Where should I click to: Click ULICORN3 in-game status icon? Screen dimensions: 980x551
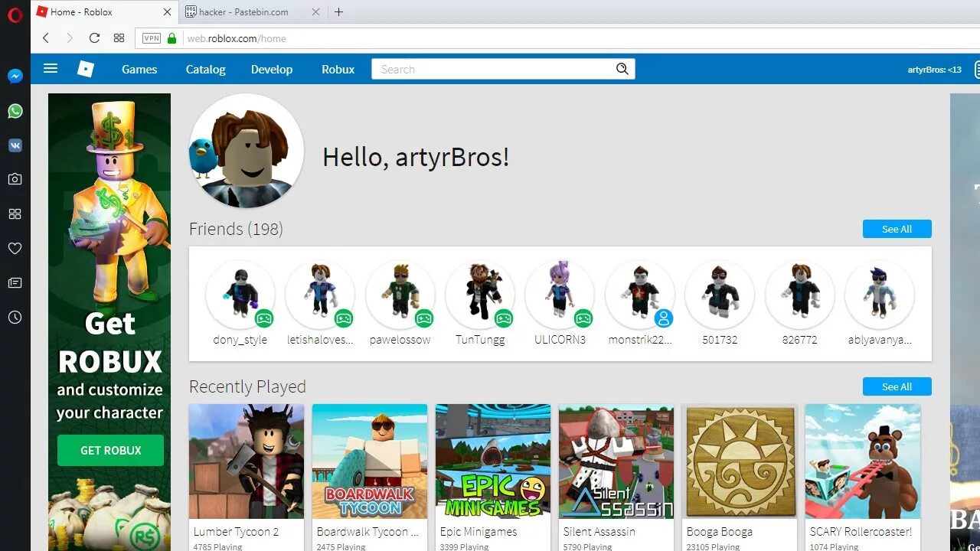[x=583, y=318]
